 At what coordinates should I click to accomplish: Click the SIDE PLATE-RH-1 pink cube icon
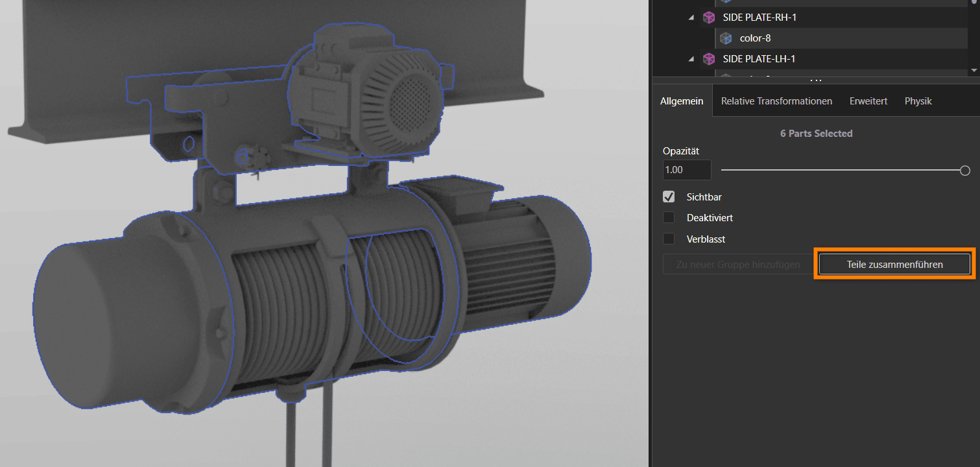tap(710, 18)
